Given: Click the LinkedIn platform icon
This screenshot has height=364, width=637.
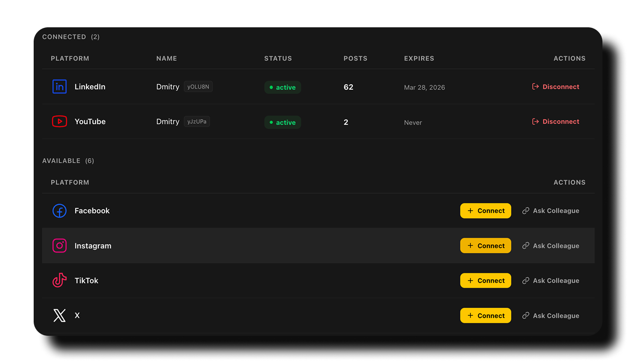Looking at the screenshot, I should coord(60,86).
